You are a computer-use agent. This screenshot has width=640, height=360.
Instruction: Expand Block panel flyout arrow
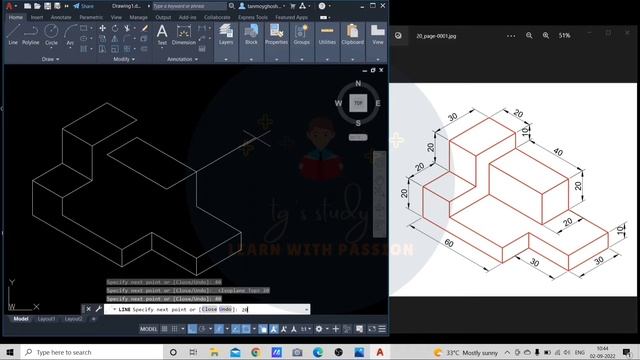(x=251, y=60)
